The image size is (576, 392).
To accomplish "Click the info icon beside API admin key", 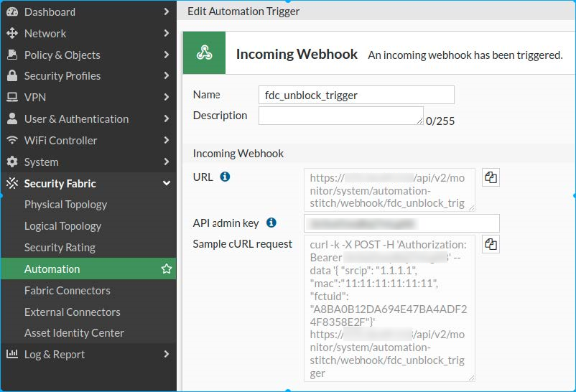I will (271, 223).
